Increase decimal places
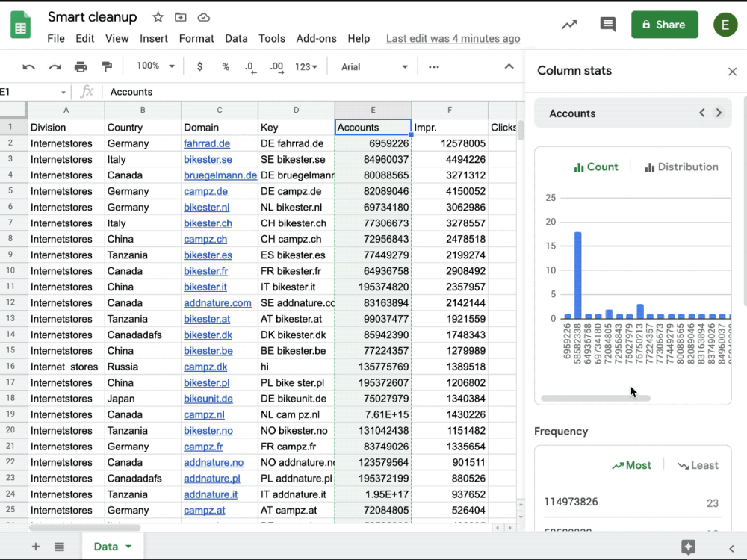The image size is (747, 560). tap(277, 68)
